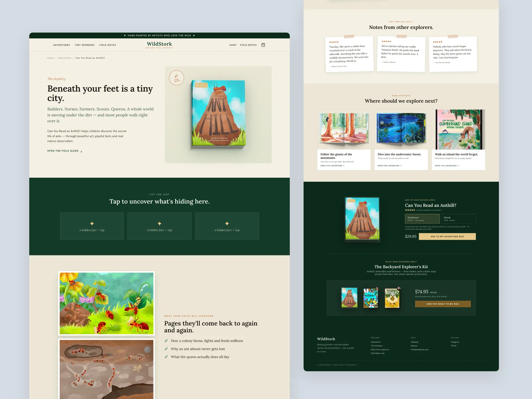Screen dimensions: 532x399
Task: Open the shopping bag icon in header
Action: pyautogui.click(x=263, y=45)
